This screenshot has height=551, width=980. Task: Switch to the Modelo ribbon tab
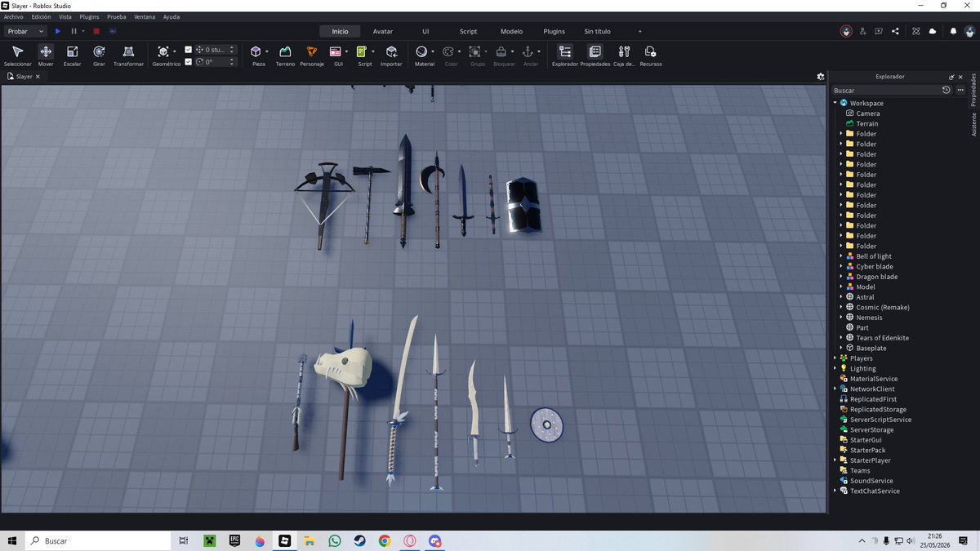(511, 31)
